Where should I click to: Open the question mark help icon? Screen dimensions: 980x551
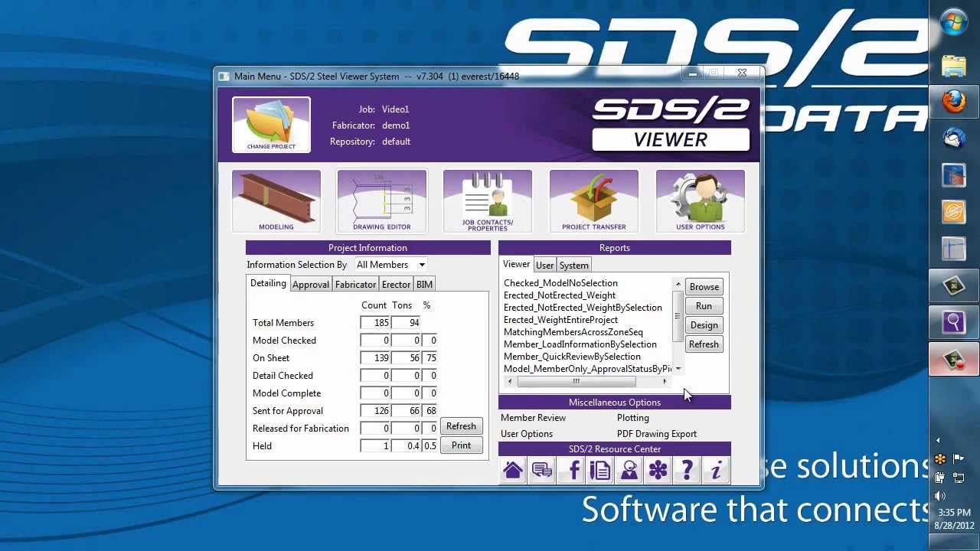pyautogui.click(x=688, y=470)
